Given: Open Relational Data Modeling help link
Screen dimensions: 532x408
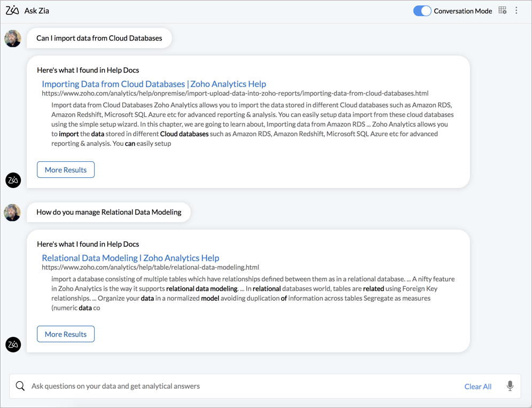Looking at the screenshot, I should click(x=130, y=258).
